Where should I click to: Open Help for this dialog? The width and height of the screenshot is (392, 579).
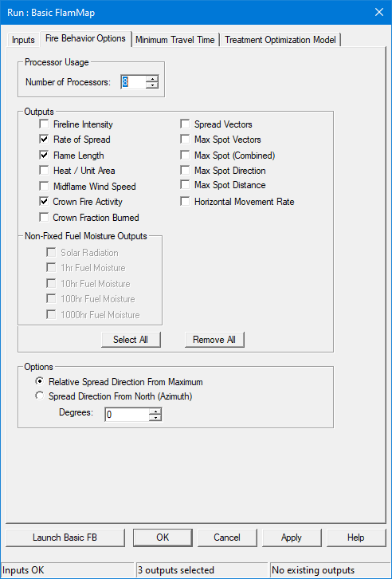[356, 538]
